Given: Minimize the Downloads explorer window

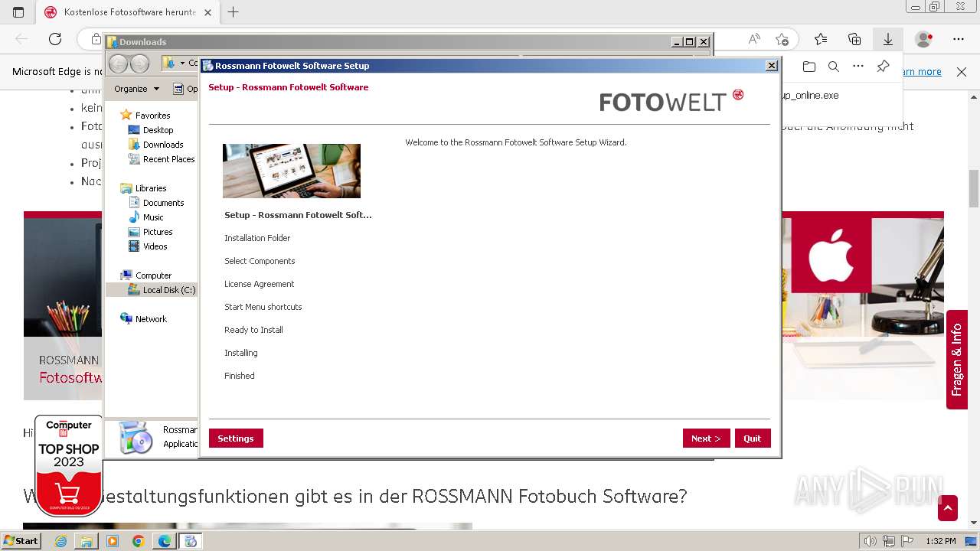Looking at the screenshot, I should coord(677,42).
